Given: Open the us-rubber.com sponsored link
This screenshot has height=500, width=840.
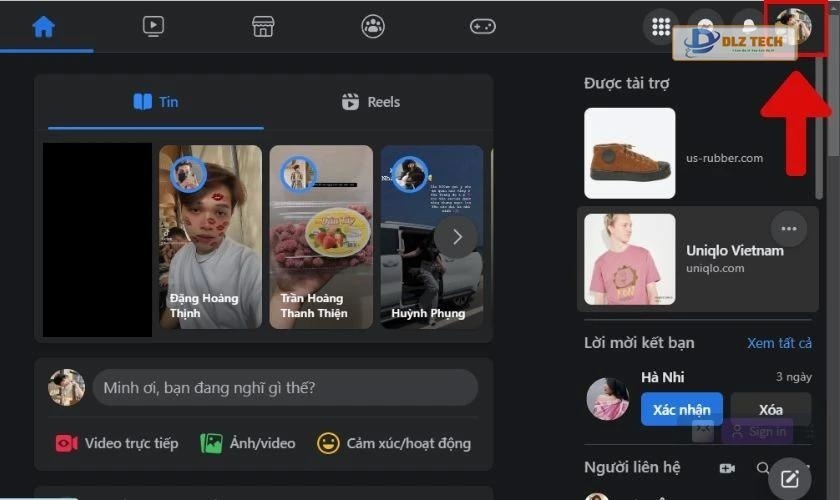Looking at the screenshot, I should [x=724, y=159].
